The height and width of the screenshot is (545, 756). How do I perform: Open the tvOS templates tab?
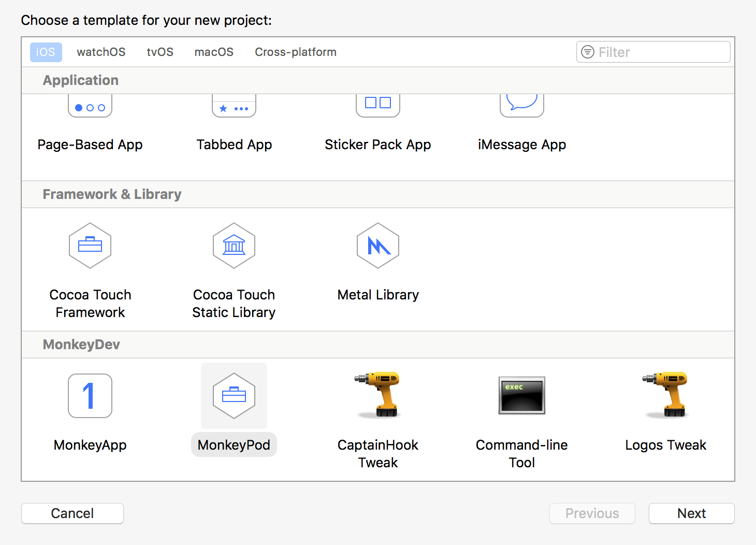click(160, 52)
